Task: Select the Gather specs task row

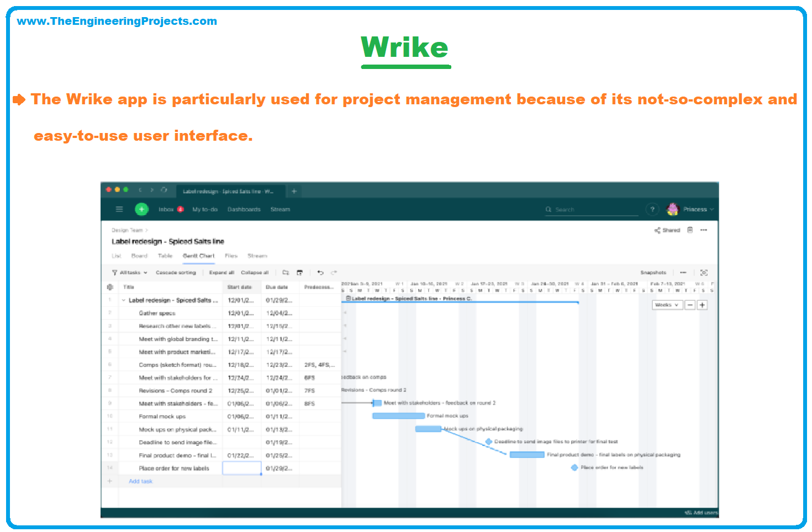Action: click(x=221, y=313)
